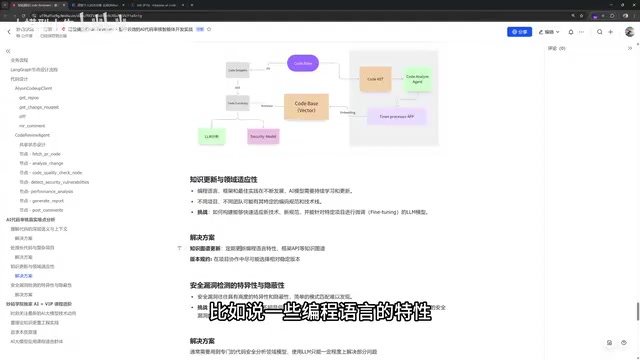Go to performance_analysis outline entry
The height and width of the screenshot is (360, 640).
point(47,191)
